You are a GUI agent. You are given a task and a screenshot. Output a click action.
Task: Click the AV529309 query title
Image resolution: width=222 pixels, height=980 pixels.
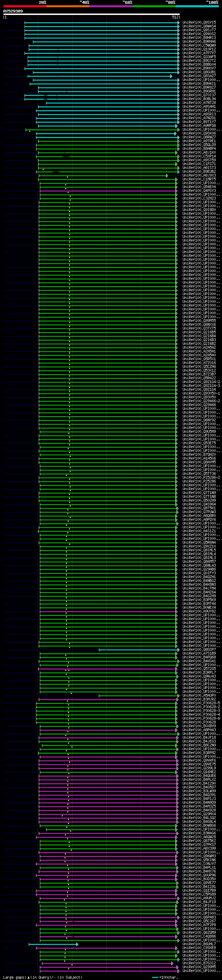coord(13,11)
